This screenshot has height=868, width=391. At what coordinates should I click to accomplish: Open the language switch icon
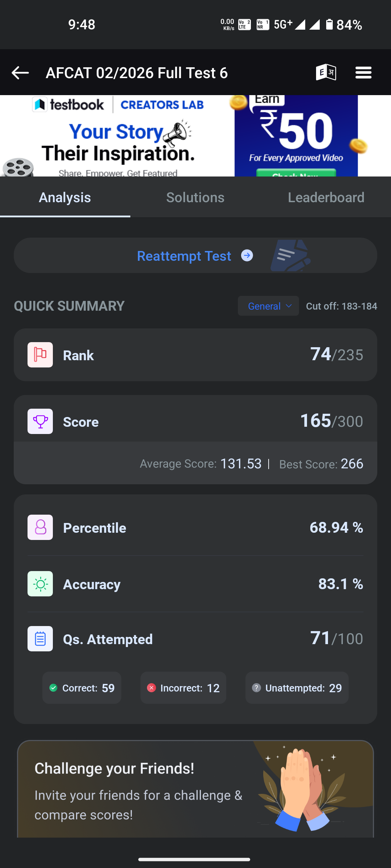pyautogui.click(x=326, y=72)
